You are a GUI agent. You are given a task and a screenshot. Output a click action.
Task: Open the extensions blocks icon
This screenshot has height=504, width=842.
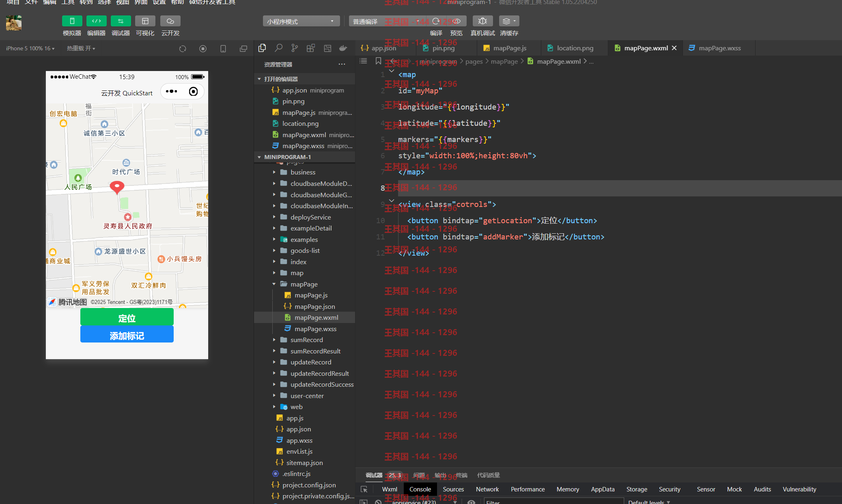pyautogui.click(x=311, y=48)
